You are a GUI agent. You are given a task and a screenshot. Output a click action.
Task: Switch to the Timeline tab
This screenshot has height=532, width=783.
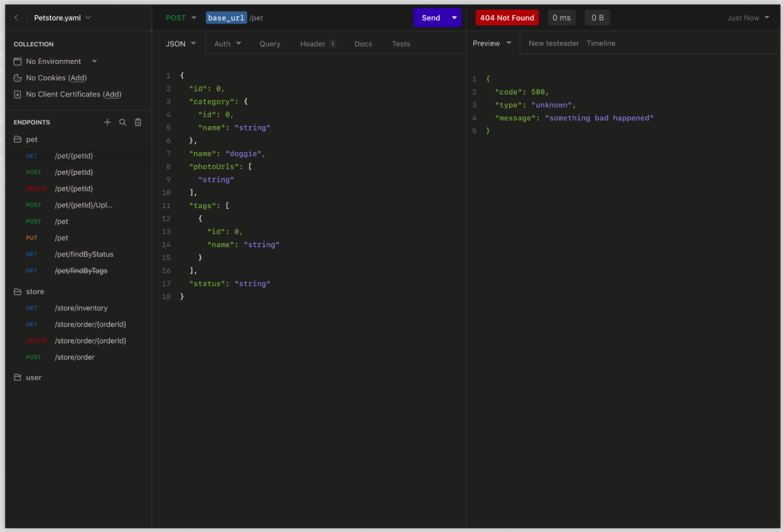[x=600, y=43]
